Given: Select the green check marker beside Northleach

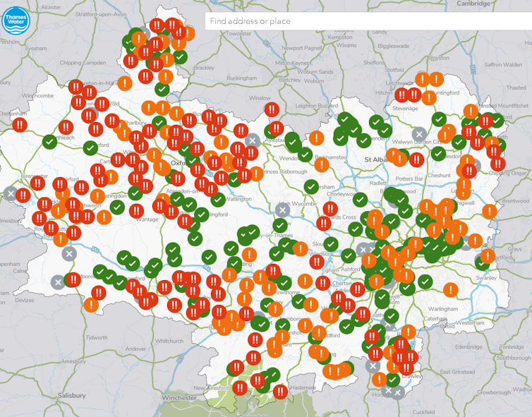Looking at the screenshot, I should pyautogui.click(x=49, y=142).
